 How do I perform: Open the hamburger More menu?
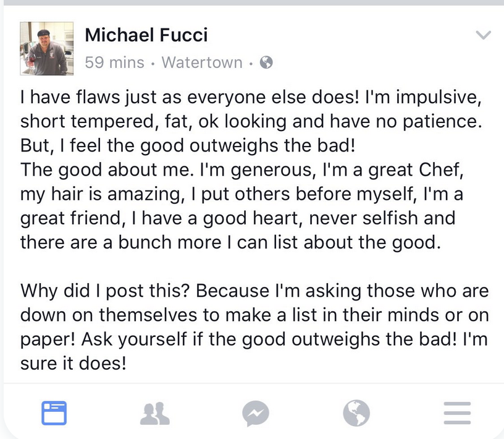[457, 412]
